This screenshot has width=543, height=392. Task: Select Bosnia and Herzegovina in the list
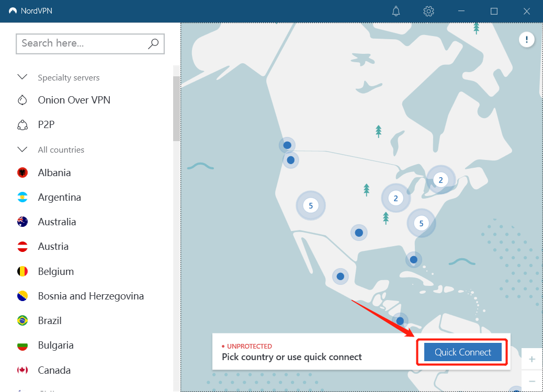[90, 296]
